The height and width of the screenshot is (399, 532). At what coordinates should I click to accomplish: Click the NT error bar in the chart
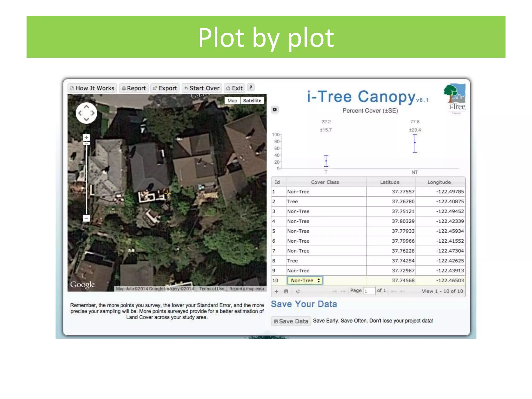415,143
